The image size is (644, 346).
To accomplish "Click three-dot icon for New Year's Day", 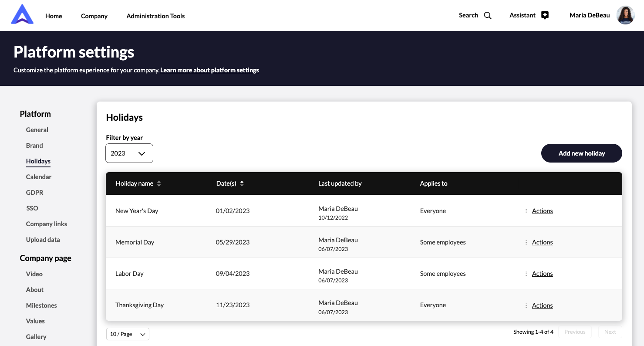I will (526, 211).
